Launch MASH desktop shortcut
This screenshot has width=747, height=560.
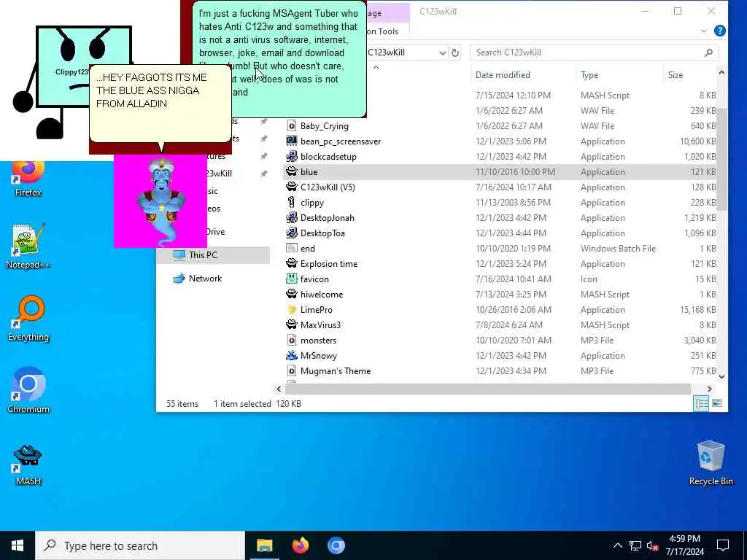tap(28, 464)
